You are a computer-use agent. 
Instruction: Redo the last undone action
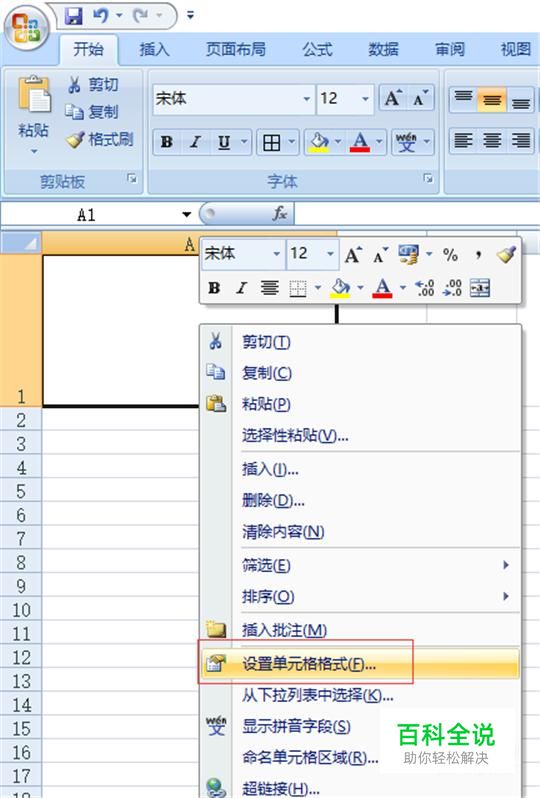(x=141, y=16)
